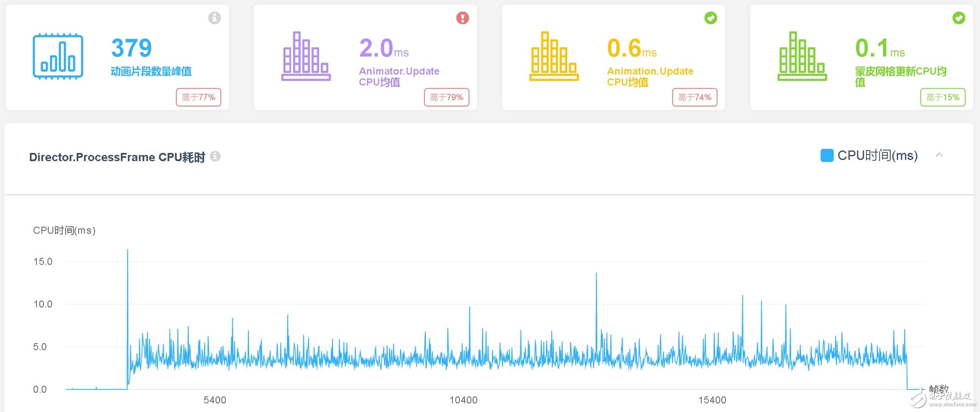Click red warning icon on Animator.Update card

coord(462,18)
